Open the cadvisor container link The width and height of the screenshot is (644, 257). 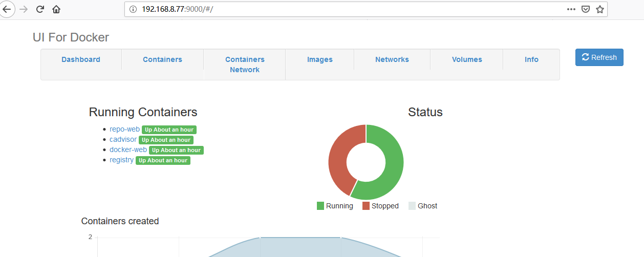[x=123, y=140]
